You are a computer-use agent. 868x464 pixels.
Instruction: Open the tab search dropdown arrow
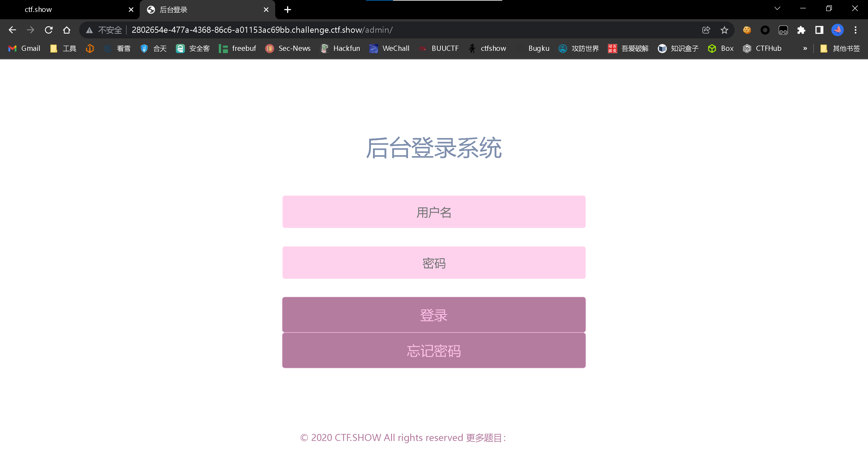coord(777,9)
